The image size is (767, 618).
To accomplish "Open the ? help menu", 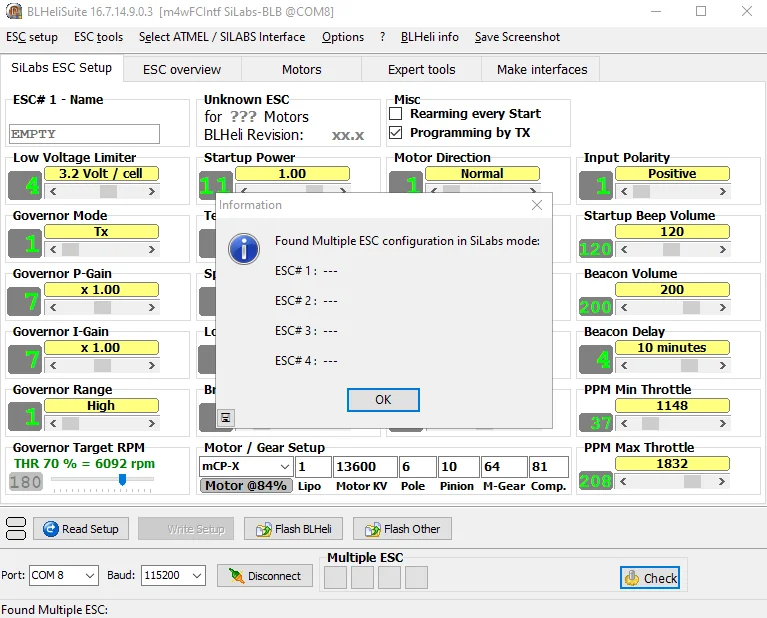I will point(382,37).
